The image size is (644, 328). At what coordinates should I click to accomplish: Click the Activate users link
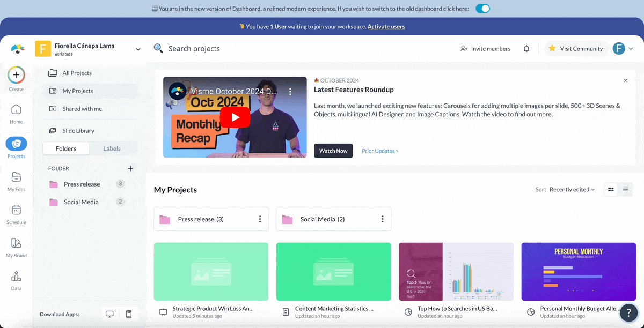tap(386, 27)
